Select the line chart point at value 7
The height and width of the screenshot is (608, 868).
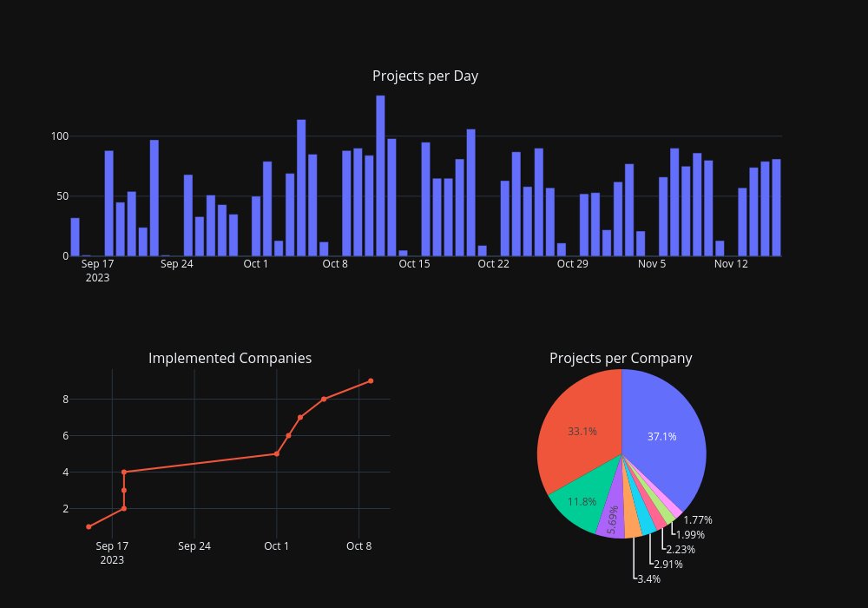(x=300, y=417)
